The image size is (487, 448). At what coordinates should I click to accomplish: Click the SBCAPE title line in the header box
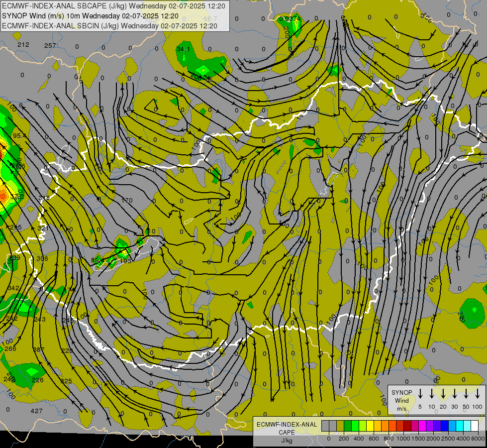[x=114, y=6]
